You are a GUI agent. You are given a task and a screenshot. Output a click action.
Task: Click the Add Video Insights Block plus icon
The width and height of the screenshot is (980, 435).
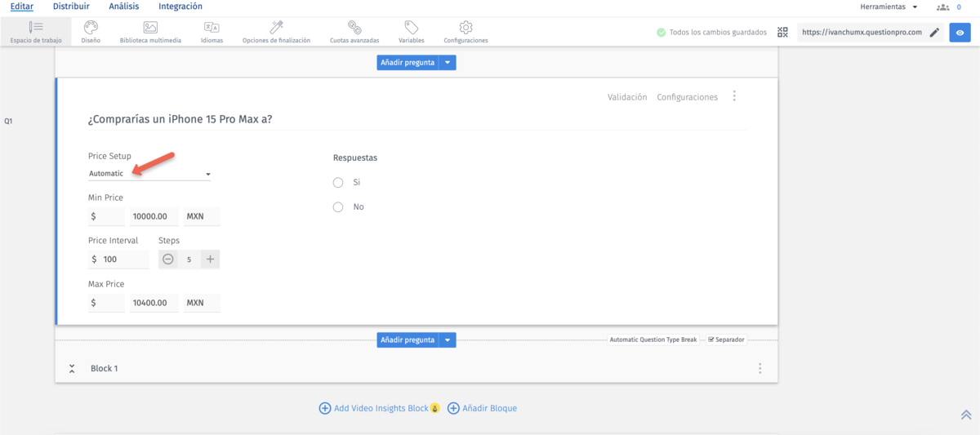coord(324,408)
